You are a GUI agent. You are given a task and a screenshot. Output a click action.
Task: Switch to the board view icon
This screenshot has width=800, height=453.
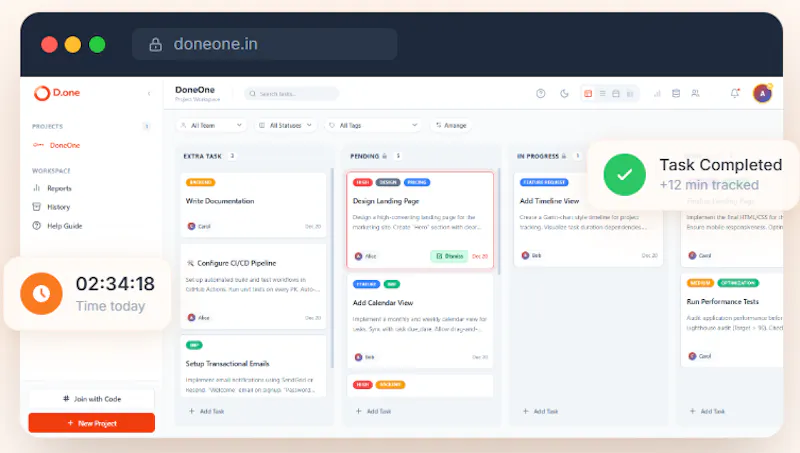click(x=588, y=93)
